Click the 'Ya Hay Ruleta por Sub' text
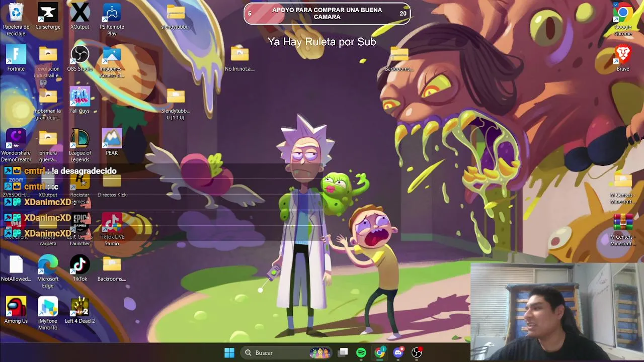 (x=322, y=42)
